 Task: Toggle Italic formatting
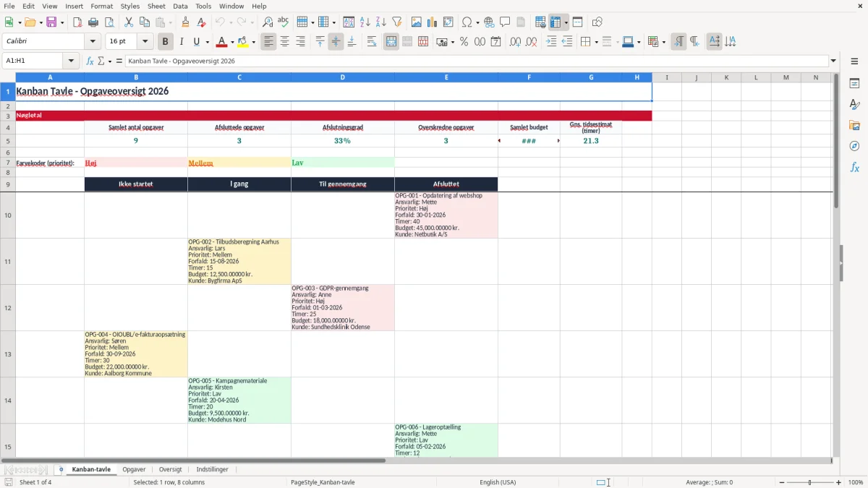coord(182,42)
